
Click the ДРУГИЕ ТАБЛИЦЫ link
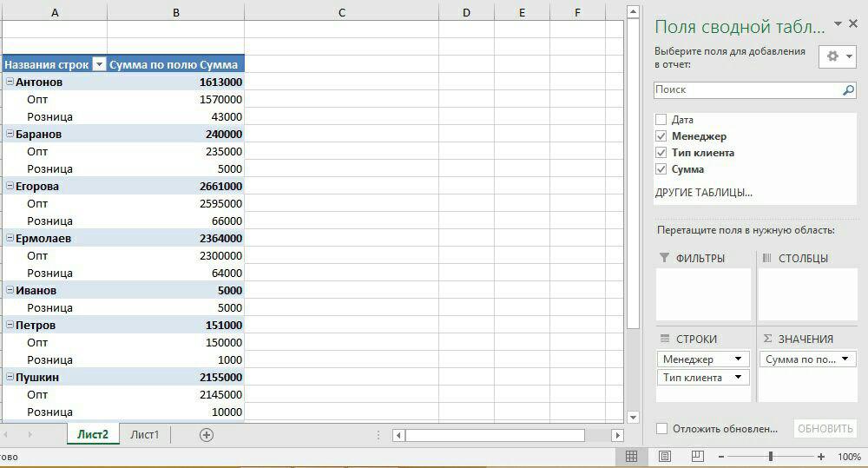[x=703, y=193]
